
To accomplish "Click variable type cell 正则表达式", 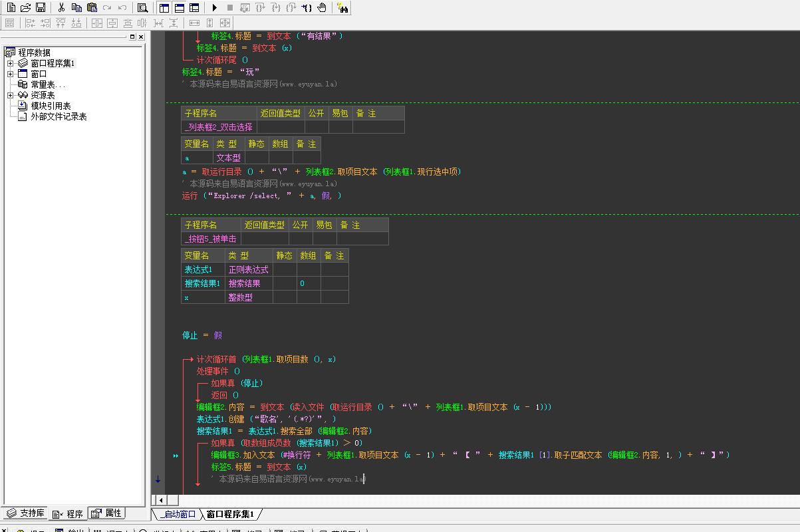I will 249,269.
